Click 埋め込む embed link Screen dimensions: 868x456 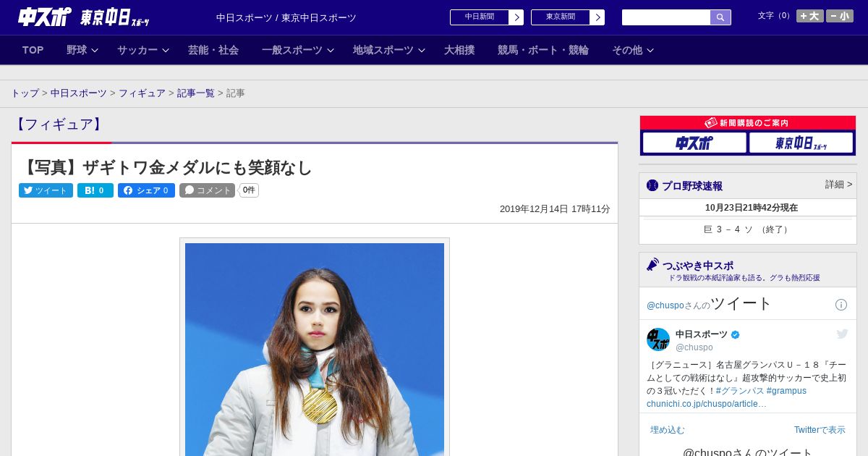(x=668, y=430)
